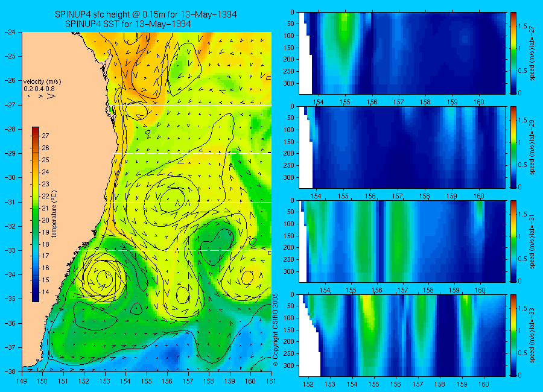Viewport: 543px width, 392px height.
Task: Click the 'speed (m/s) lat=-33' label
Action: pos(532,335)
